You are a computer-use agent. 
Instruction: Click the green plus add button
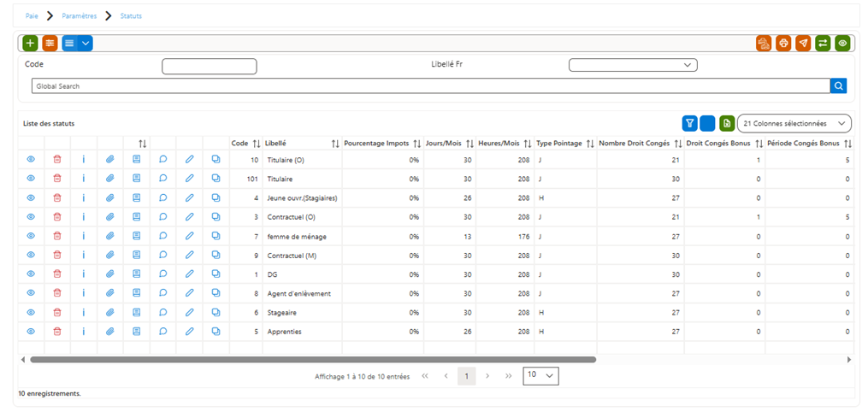tap(31, 43)
